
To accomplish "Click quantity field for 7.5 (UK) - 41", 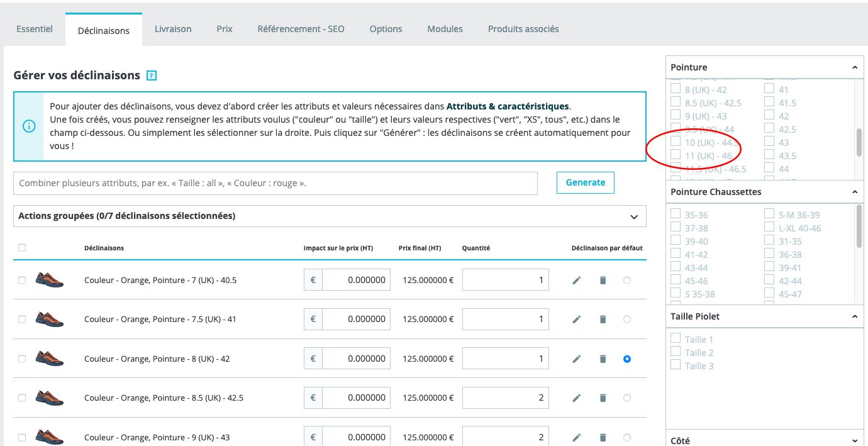I will pyautogui.click(x=506, y=320).
